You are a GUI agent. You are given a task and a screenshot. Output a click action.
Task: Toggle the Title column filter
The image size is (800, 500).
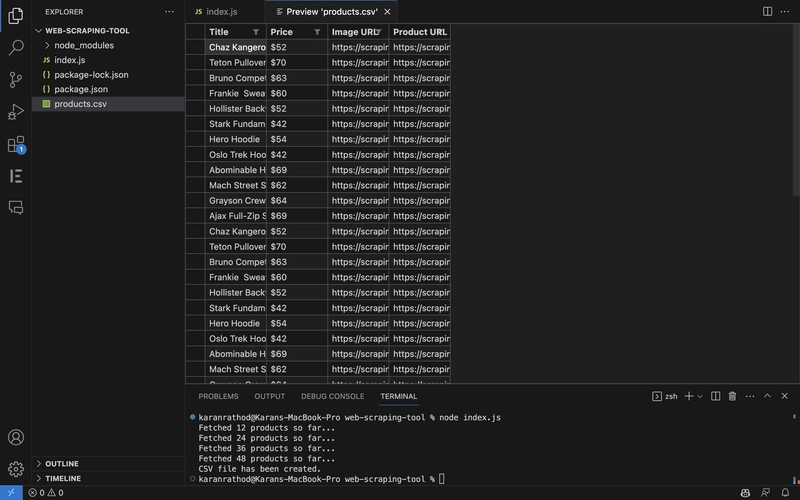coord(256,32)
